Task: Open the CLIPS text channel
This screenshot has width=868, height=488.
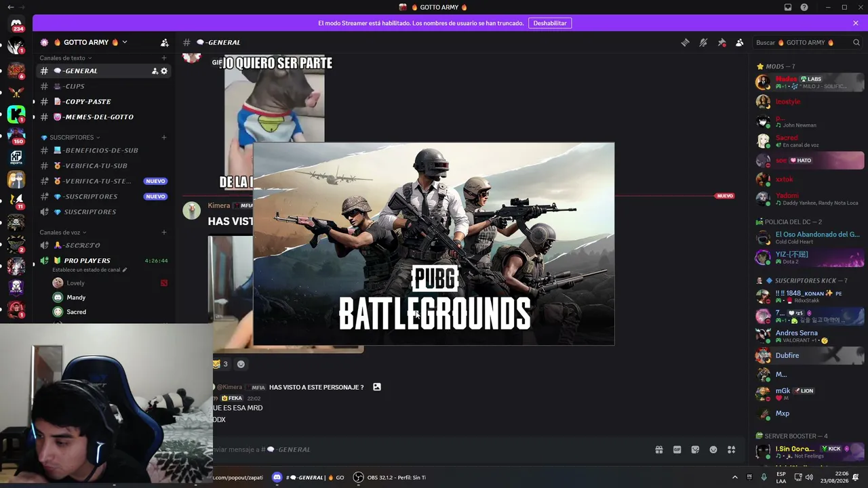Action: 104,86
